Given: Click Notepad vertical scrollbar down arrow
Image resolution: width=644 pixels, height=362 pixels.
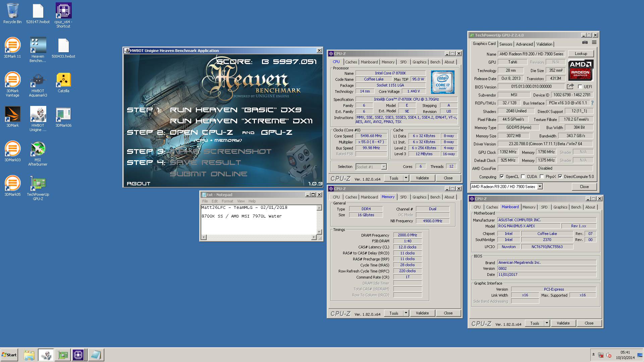Looking at the screenshot, I should [x=319, y=232].
